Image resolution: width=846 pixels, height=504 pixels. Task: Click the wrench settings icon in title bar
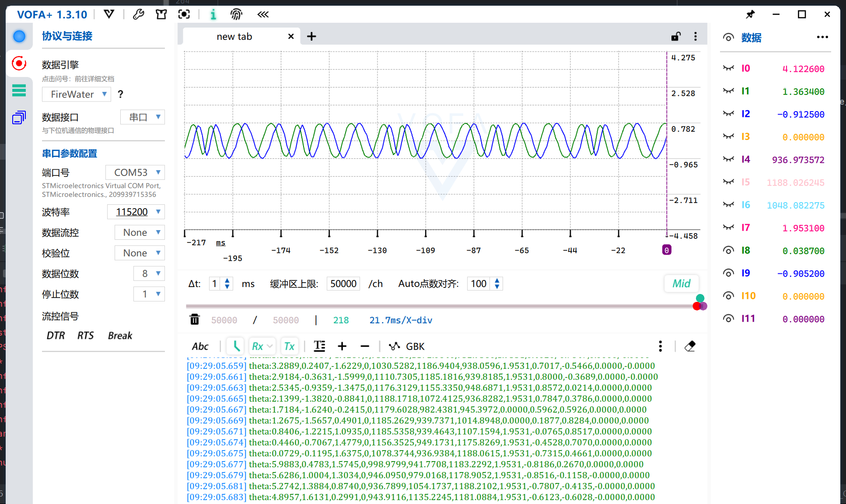[x=139, y=14]
